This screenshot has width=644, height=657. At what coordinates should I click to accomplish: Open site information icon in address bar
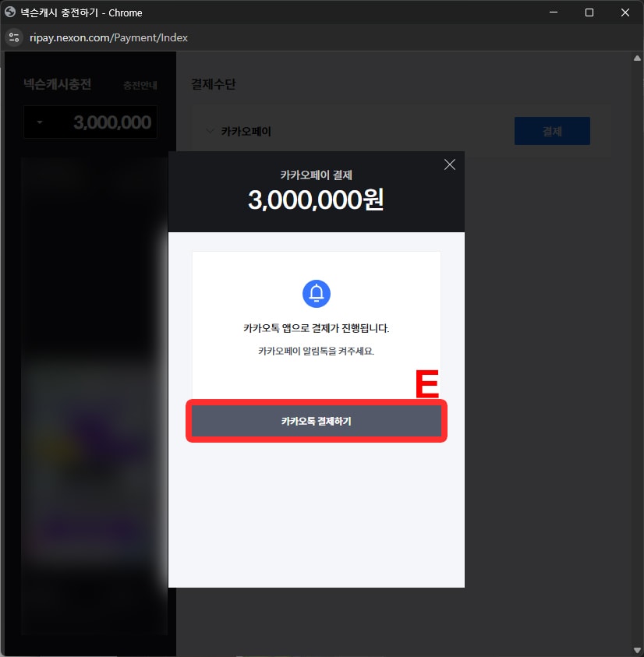[x=14, y=37]
